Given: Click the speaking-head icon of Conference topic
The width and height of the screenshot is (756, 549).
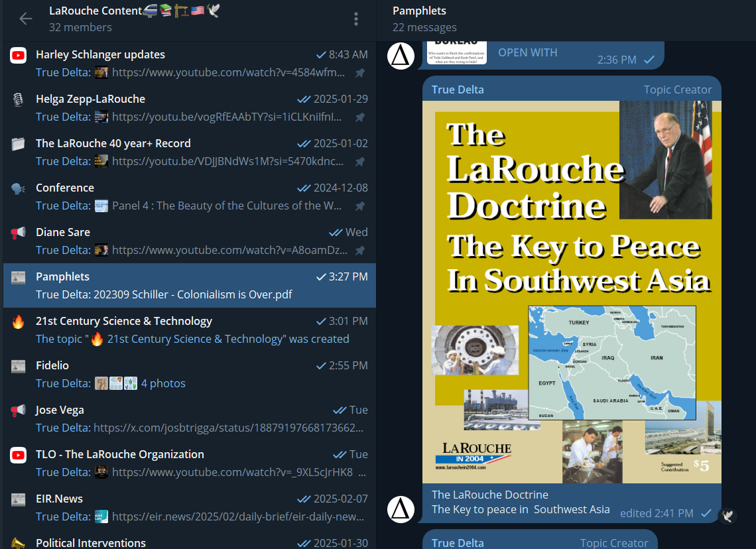Looking at the screenshot, I should [19, 188].
